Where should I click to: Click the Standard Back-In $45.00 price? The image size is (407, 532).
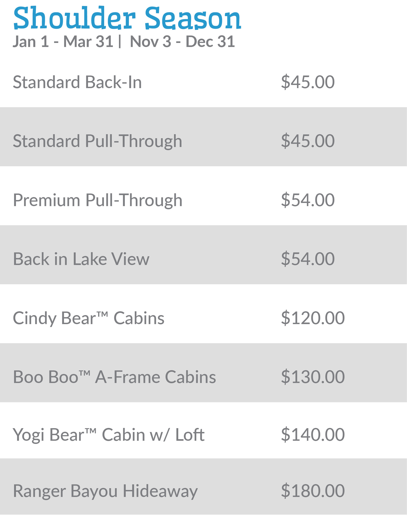point(308,82)
